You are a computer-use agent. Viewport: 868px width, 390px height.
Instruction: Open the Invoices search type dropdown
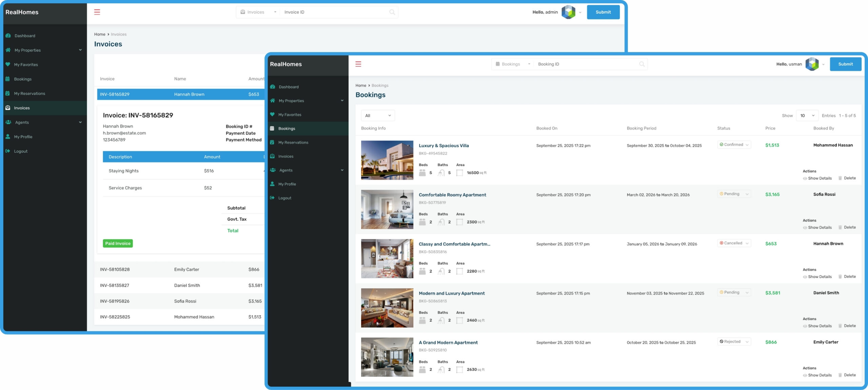[258, 12]
